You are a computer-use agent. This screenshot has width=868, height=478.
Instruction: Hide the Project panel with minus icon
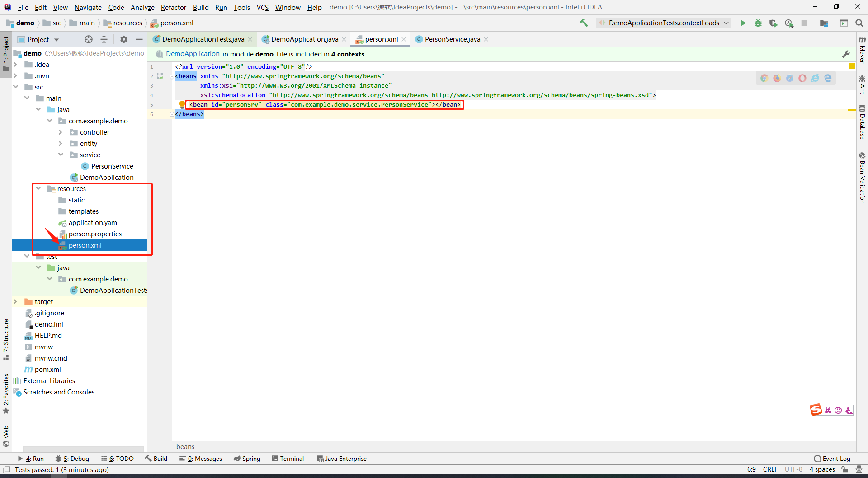coord(139,39)
